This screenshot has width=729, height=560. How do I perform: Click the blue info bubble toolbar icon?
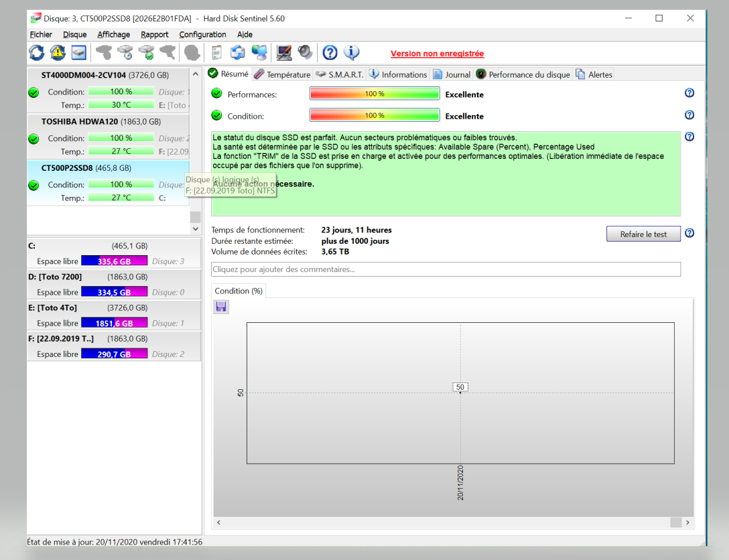click(x=352, y=52)
